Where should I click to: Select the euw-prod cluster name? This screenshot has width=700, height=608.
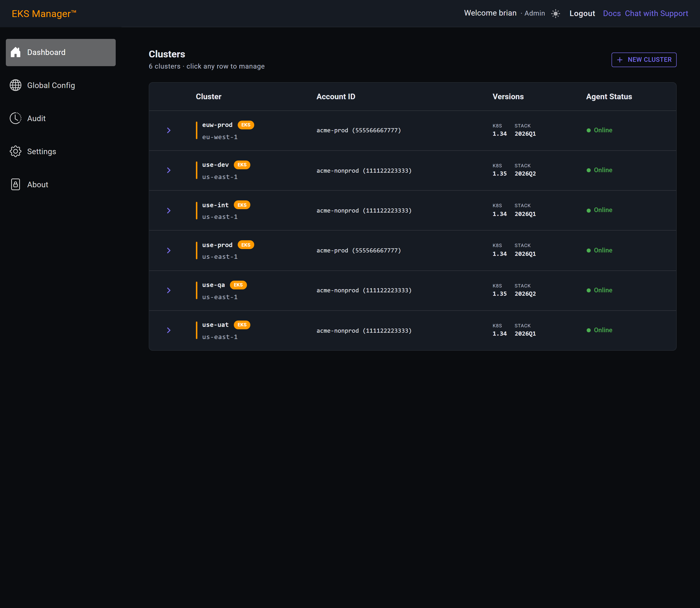[x=217, y=125]
